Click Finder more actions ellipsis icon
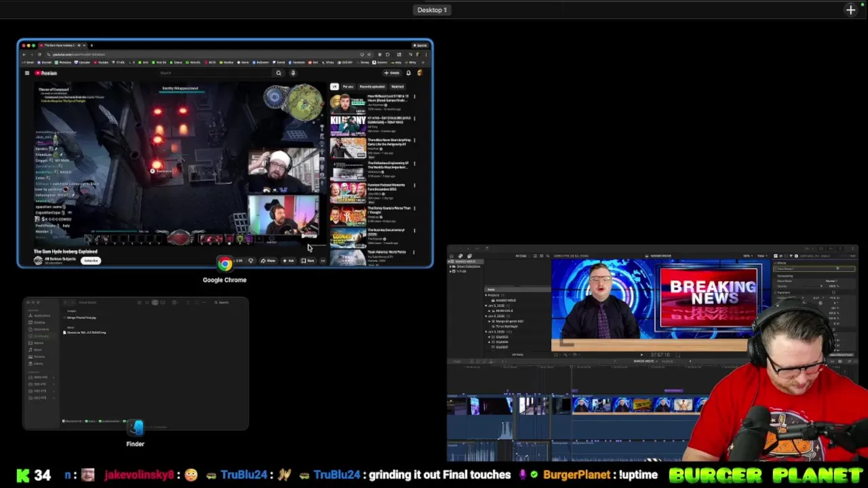The height and width of the screenshot is (488, 868). pyautogui.click(x=204, y=302)
